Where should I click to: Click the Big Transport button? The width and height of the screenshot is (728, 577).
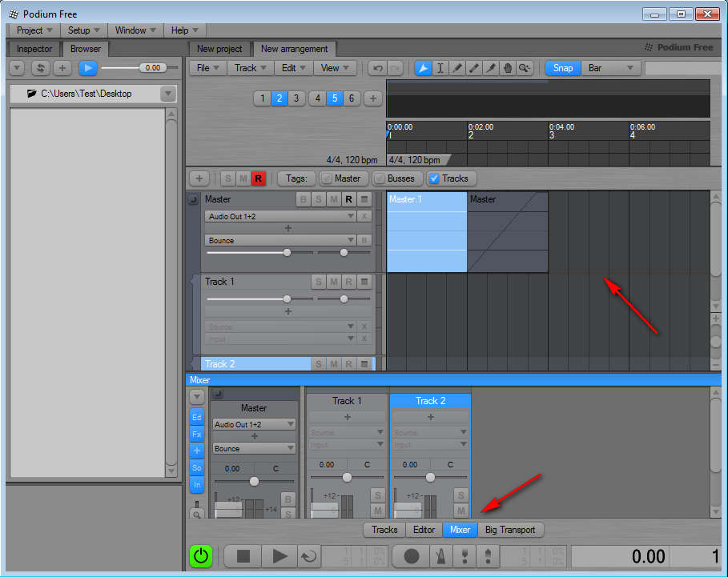pos(512,530)
